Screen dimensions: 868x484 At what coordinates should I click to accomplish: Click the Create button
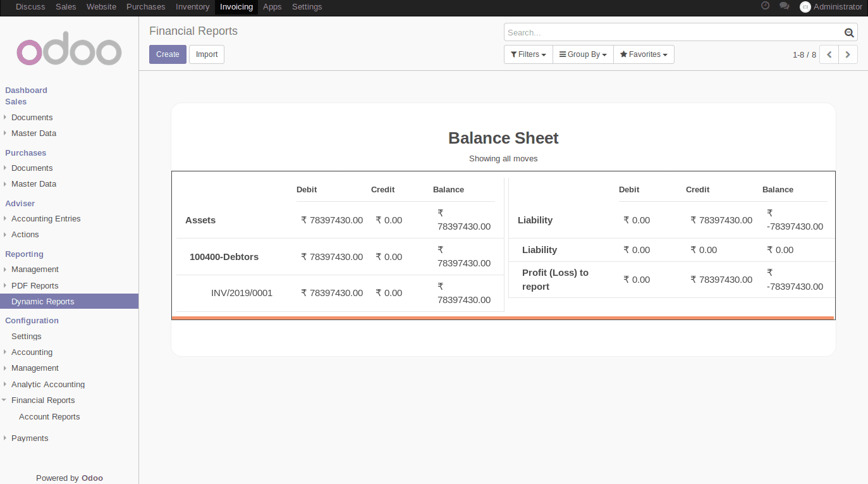point(168,54)
